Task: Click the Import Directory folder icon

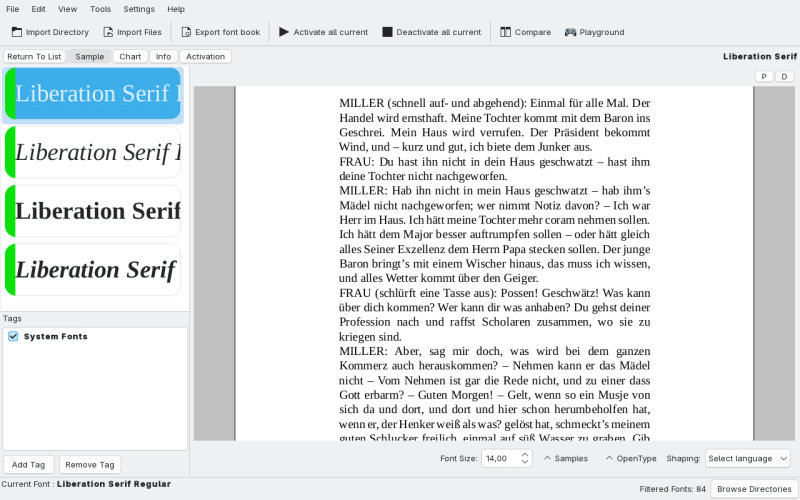Action: coord(17,32)
